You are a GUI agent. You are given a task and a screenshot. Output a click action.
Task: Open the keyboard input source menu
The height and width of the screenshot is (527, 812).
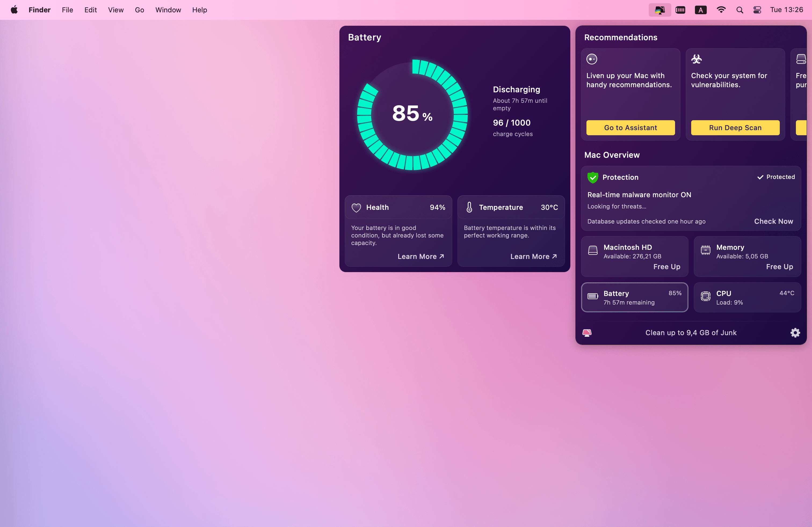click(x=701, y=10)
